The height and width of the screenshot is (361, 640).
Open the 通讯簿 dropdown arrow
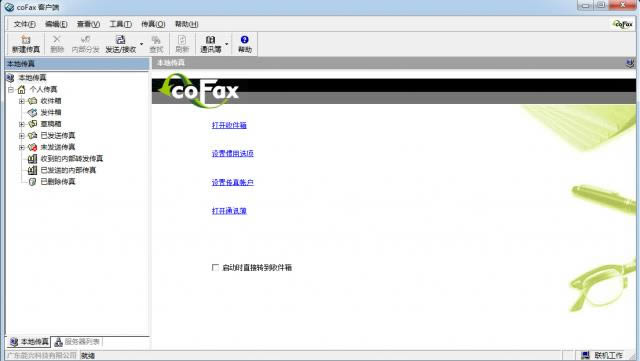click(227, 44)
